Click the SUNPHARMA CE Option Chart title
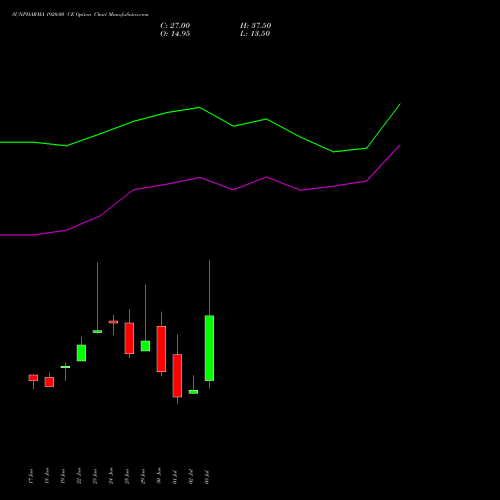The height and width of the screenshot is (500, 500). [80, 15]
